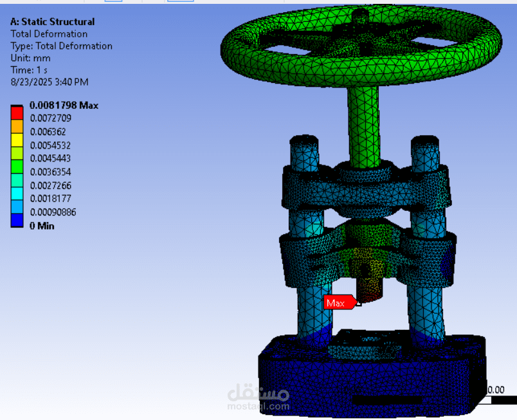The height and width of the screenshot is (420, 517).
Task: Select the orange legend color band
Action: coord(17,127)
